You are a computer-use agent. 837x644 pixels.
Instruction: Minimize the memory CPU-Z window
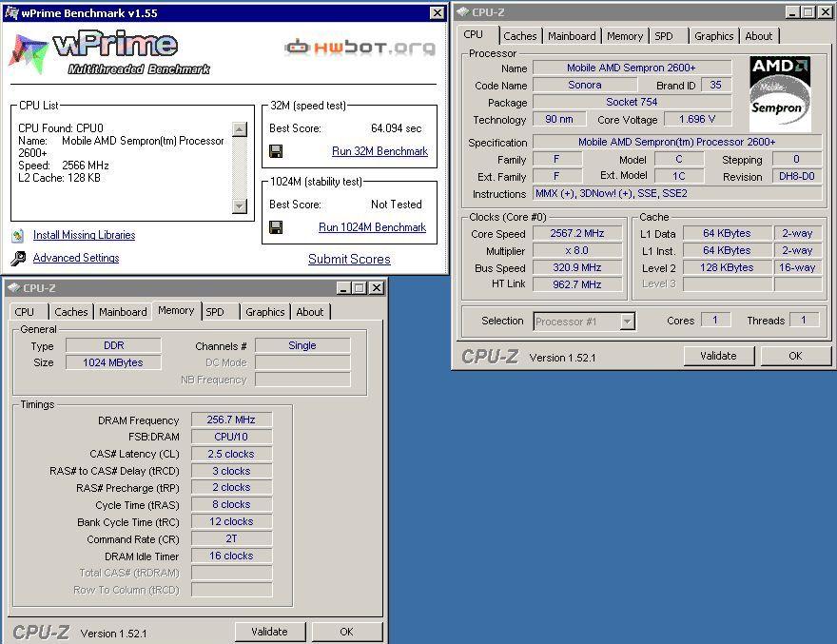(343, 288)
